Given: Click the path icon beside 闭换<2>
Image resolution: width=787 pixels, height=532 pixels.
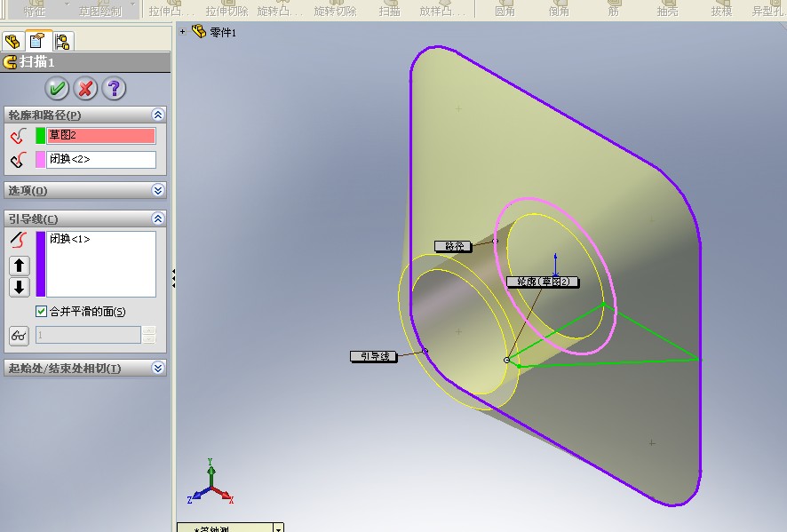Looking at the screenshot, I should (x=19, y=160).
